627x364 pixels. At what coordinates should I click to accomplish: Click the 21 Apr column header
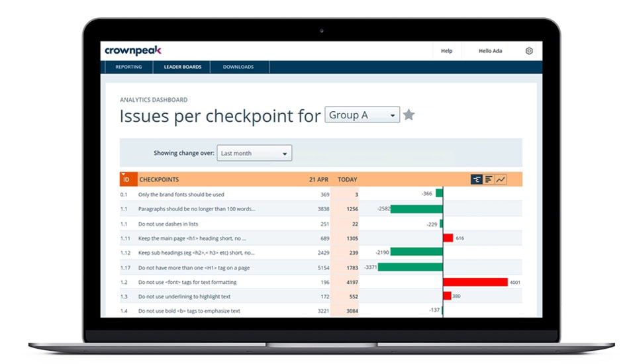pyautogui.click(x=318, y=179)
